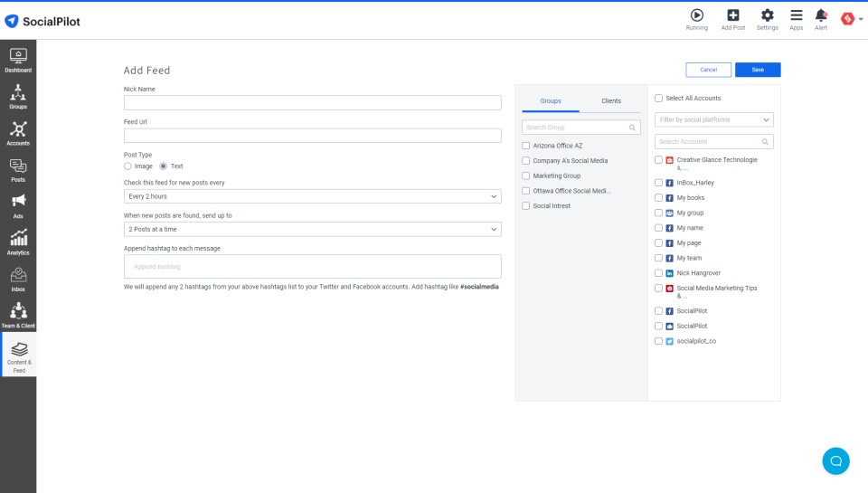Select the Groups tab
868x493 pixels.
tap(551, 100)
